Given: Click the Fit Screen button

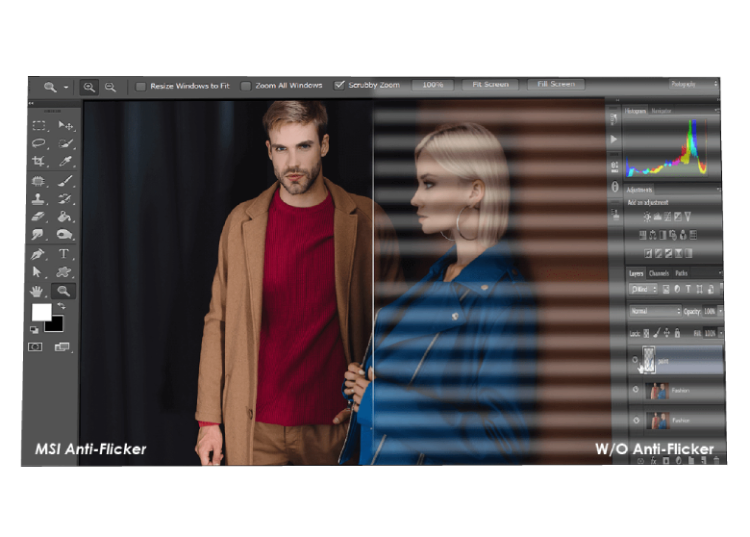Looking at the screenshot, I should coord(490,85).
